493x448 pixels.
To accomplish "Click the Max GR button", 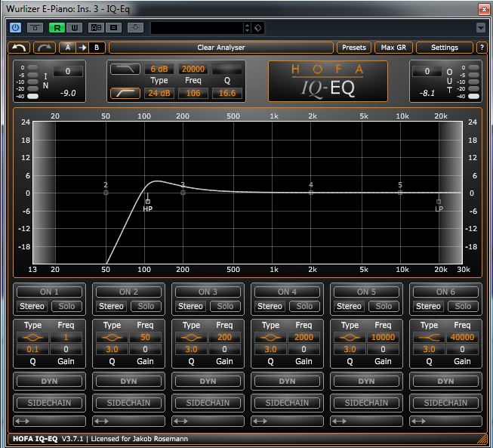I will pyautogui.click(x=393, y=48).
